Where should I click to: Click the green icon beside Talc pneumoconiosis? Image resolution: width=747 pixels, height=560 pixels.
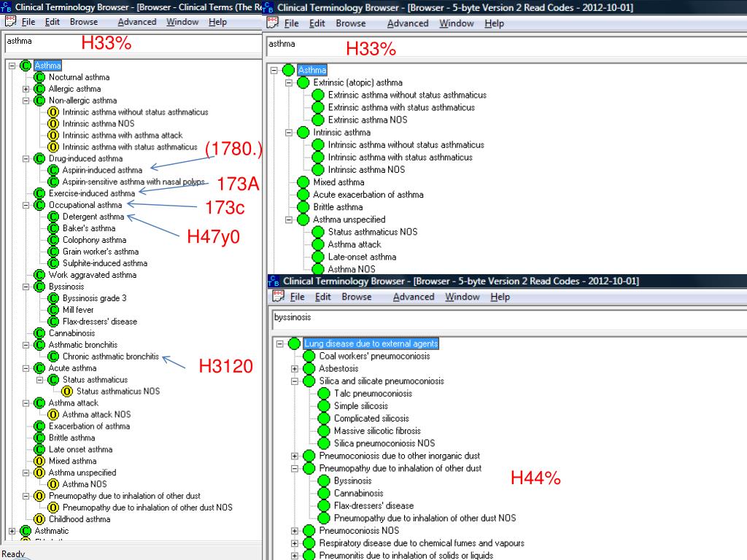pos(324,393)
